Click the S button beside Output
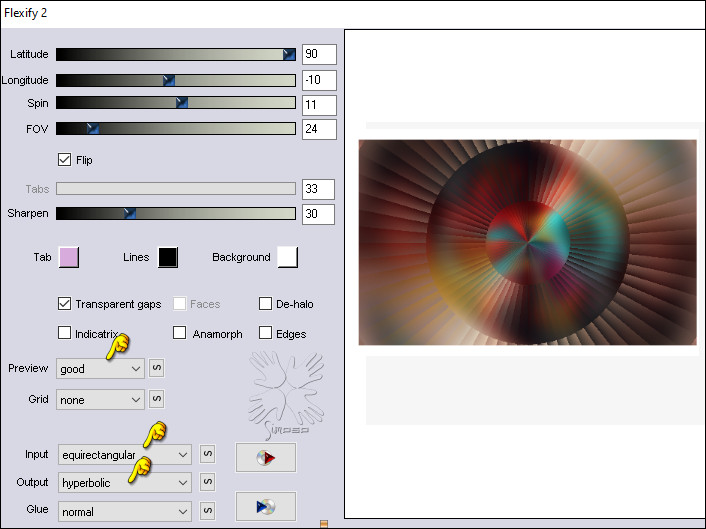 point(206,483)
